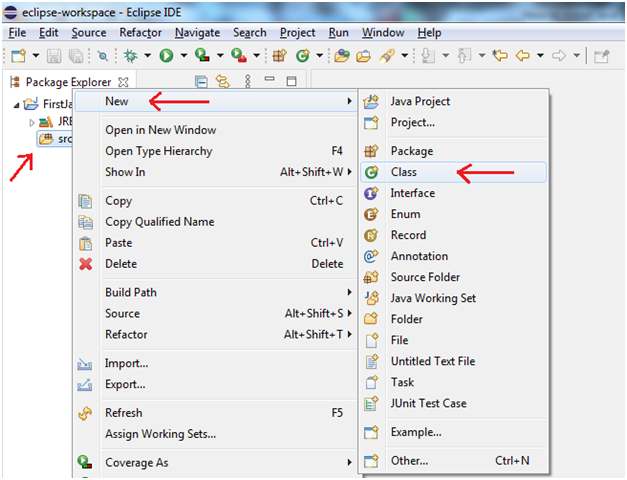
Task: Click the Last Edit Location toolbar icon
Action: 500,55
